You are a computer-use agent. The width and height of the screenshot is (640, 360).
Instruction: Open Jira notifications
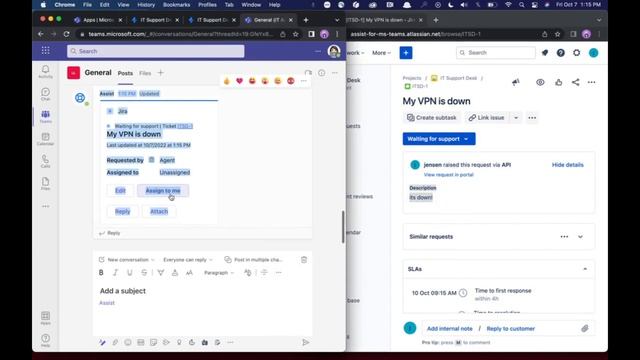[544, 53]
